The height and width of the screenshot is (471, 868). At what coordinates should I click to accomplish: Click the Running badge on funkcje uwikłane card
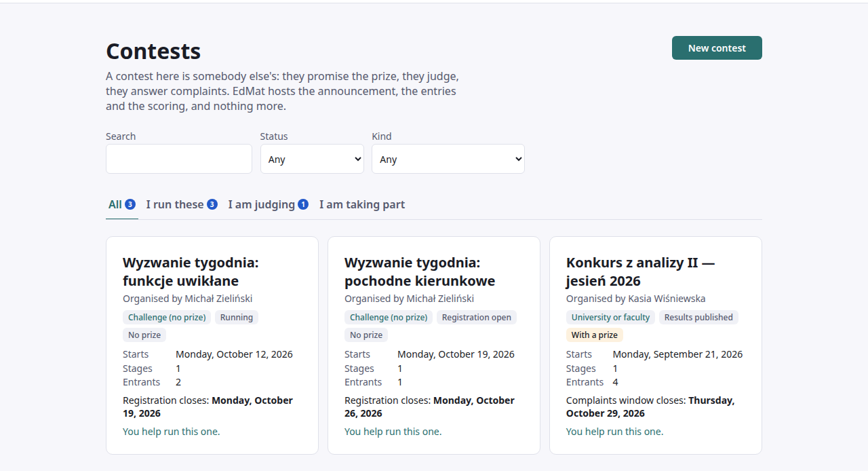237,317
